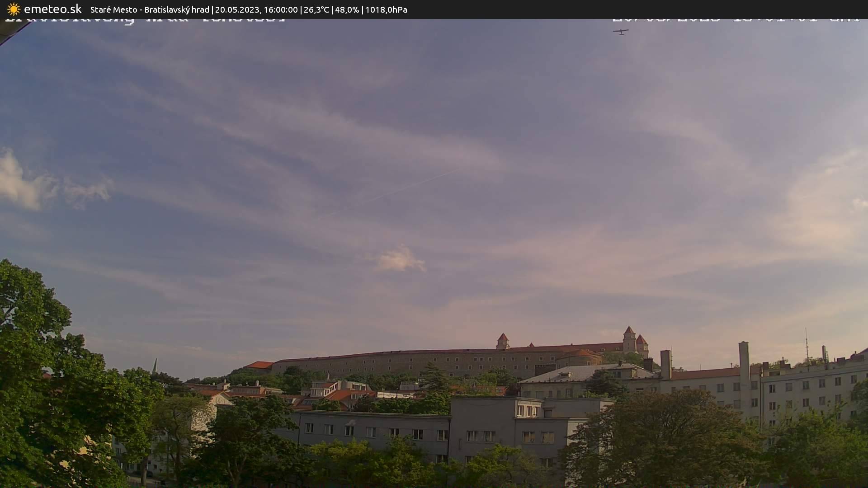Viewport: 868px width, 488px height.
Task: Click the small airplane in the sky
Action: 621,31
